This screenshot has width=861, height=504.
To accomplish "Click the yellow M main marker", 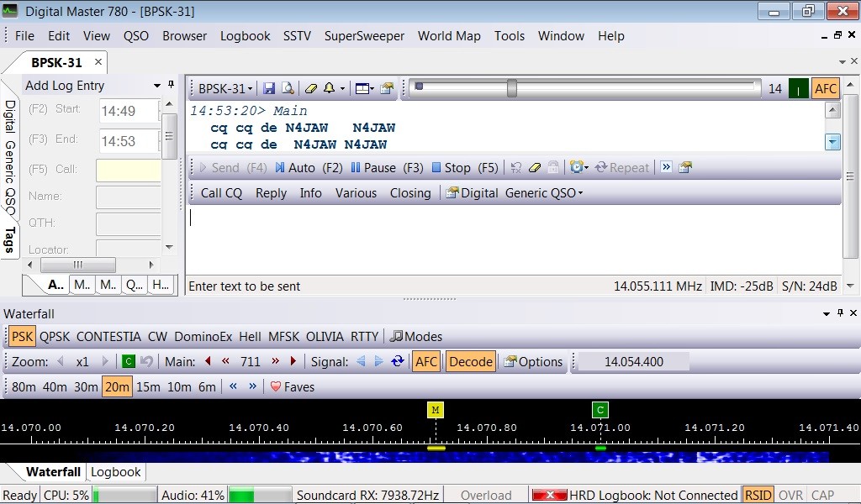I will [436, 410].
